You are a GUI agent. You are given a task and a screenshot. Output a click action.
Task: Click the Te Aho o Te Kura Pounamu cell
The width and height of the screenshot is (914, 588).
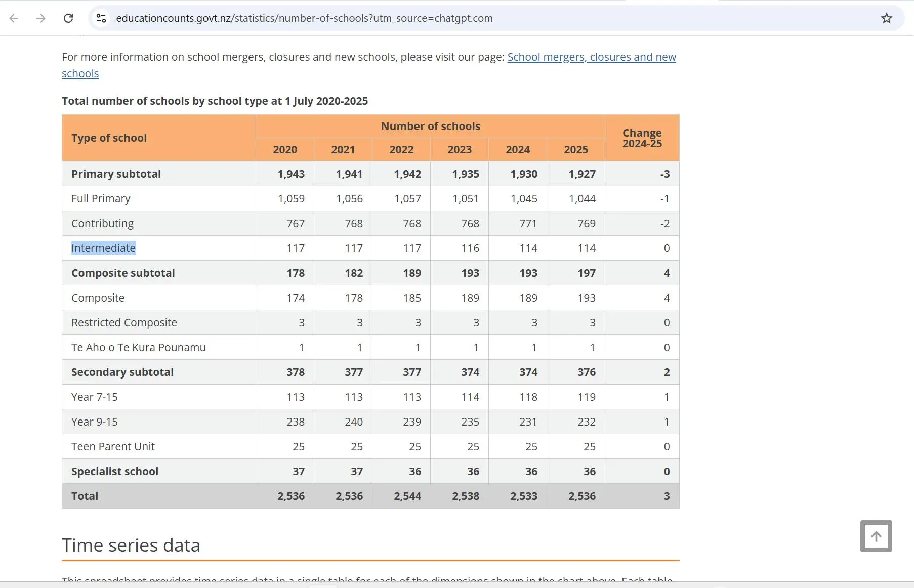pos(138,347)
